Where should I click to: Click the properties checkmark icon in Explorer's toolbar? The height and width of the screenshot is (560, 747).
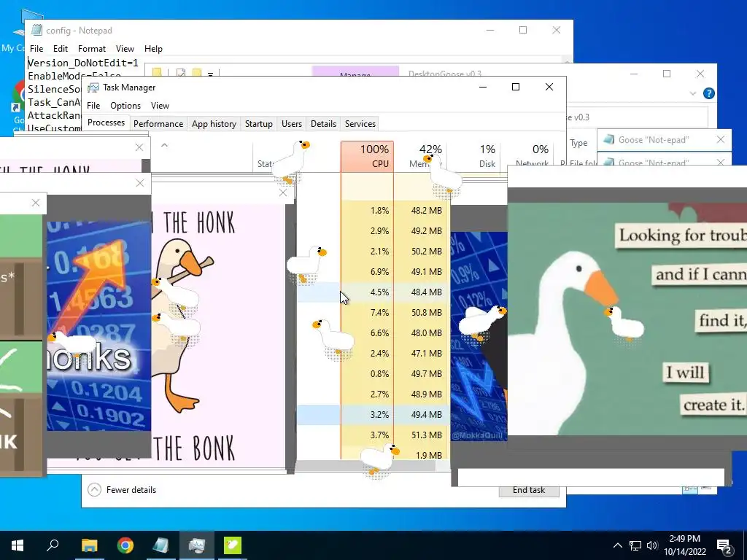(181, 72)
